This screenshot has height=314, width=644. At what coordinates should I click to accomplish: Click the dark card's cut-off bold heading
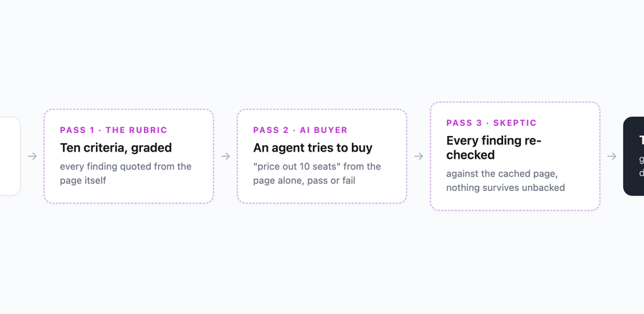click(642, 141)
